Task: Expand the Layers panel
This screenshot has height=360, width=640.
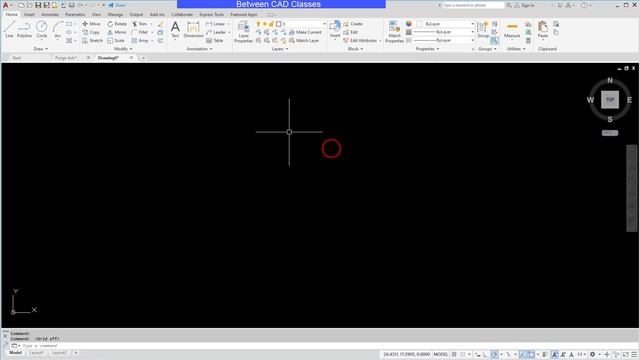Action: point(280,49)
